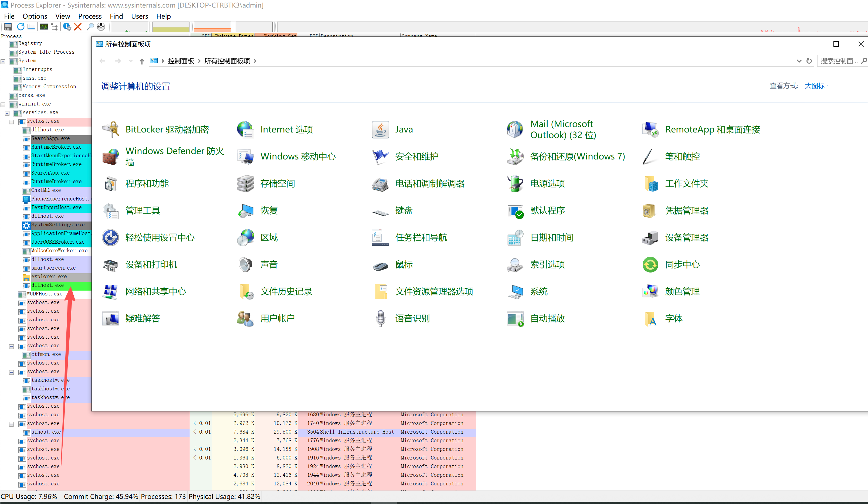
Task: Click 控制面板 in the breadcrumb path
Action: [181, 61]
